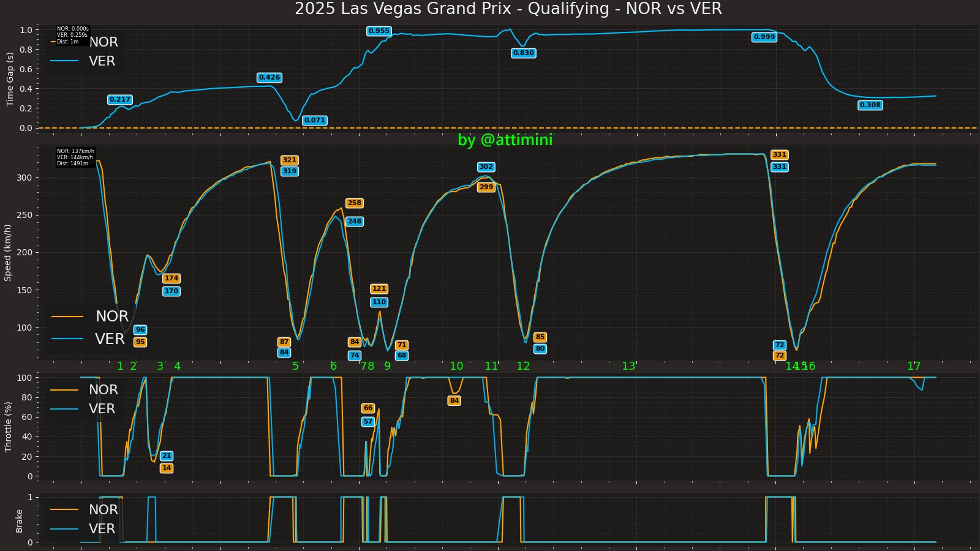Click the blue 302 speed label
The width and height of the screenshot is (980, 551).
(486, 167)
